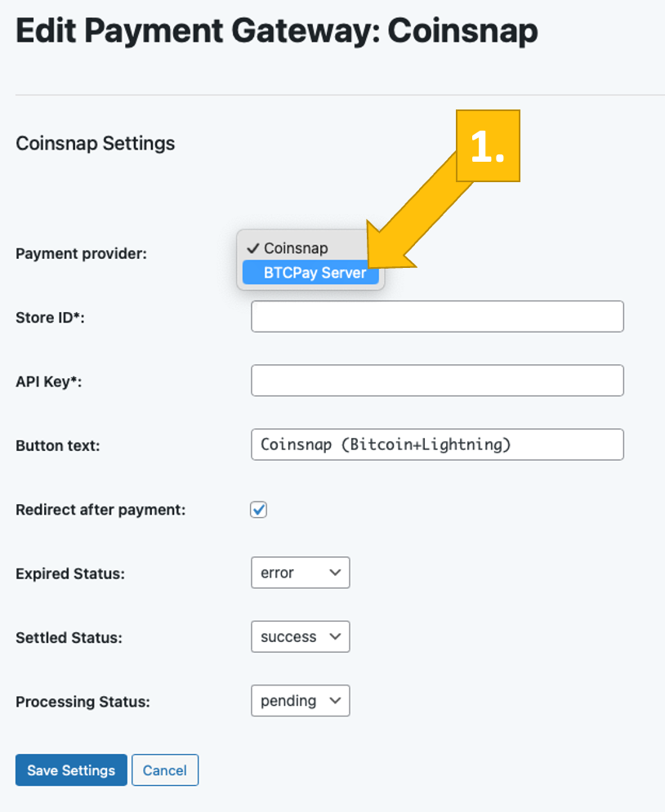The image size is (665, 812).
Task: Click the Button text input box
Action: 437,444
